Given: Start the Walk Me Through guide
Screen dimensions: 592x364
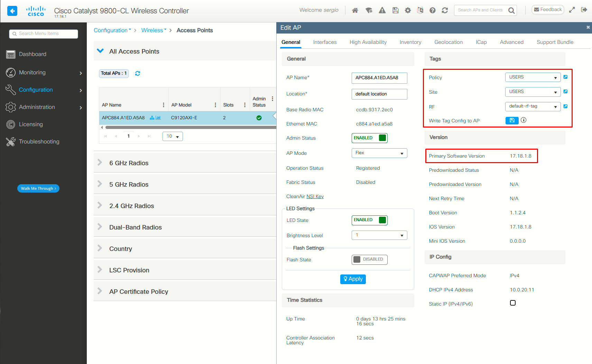Looking at the screenshot, I should click(38, 188).
